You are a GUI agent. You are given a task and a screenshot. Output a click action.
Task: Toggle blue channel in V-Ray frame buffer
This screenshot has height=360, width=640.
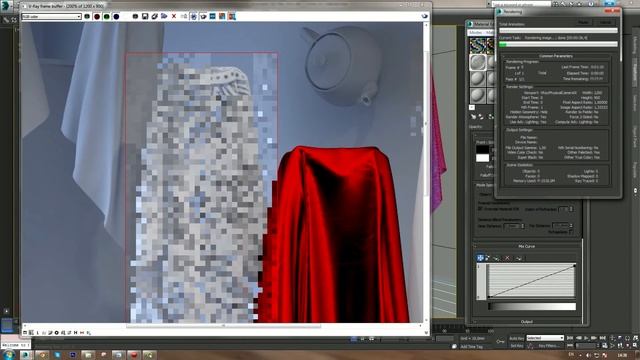pos(116,16)
